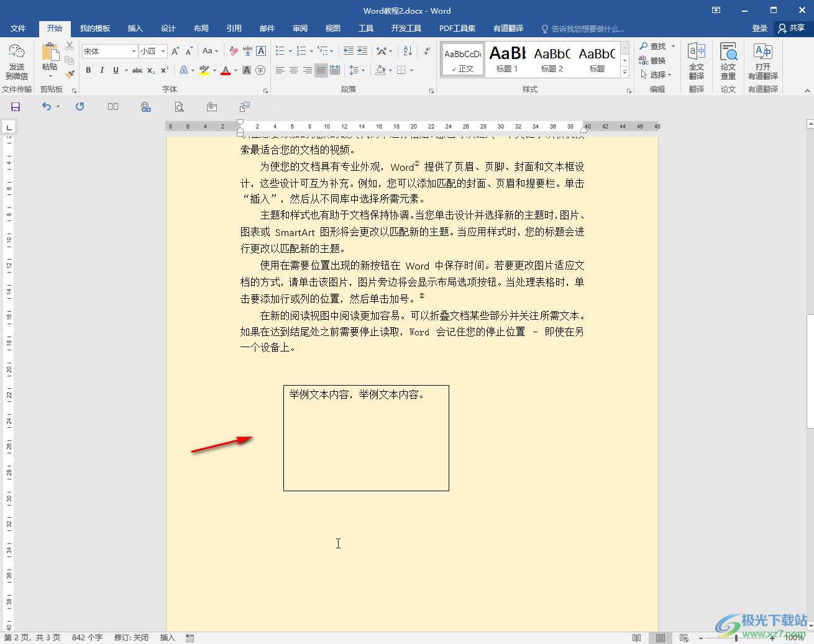Open the File (文件) tab
Viewport: 814px width, 644px height.
(18, 29)
